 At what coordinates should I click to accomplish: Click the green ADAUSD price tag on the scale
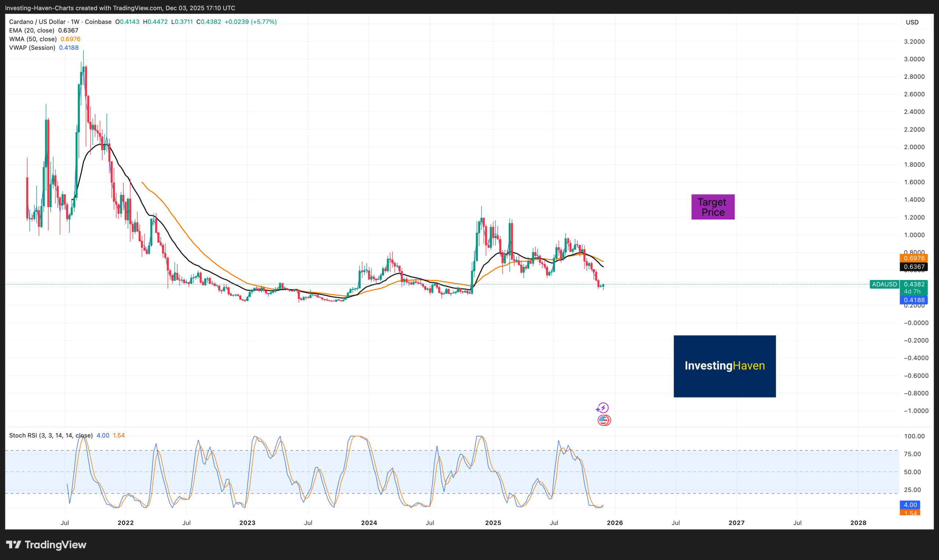coord(884,284)
